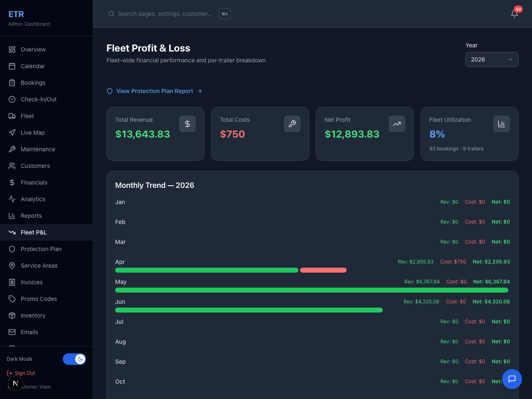
Task: Open notifications bell with 50 badge
Action: click(515, 13)
